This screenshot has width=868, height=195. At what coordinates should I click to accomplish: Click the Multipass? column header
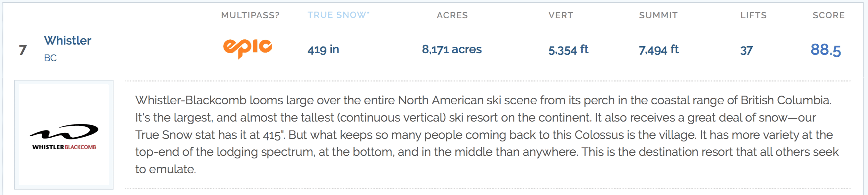tap(250, 15)
